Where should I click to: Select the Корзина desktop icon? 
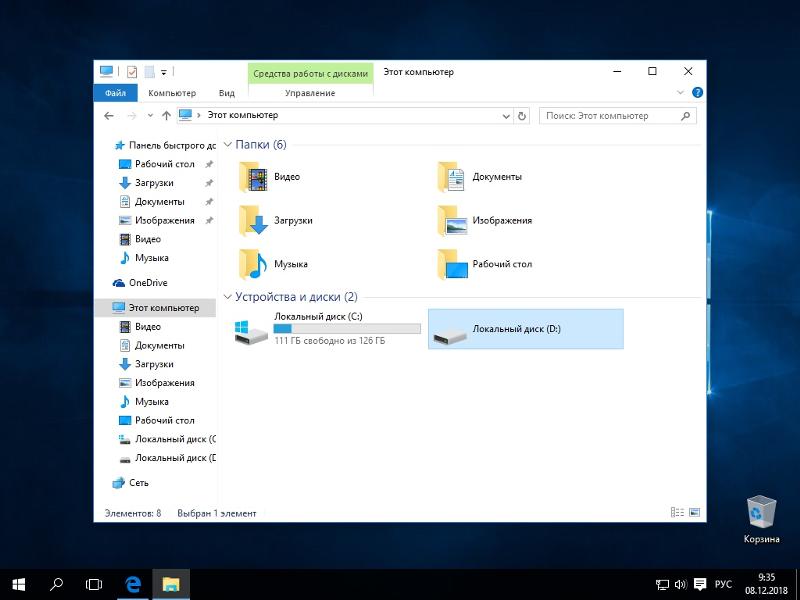point(761,519)
